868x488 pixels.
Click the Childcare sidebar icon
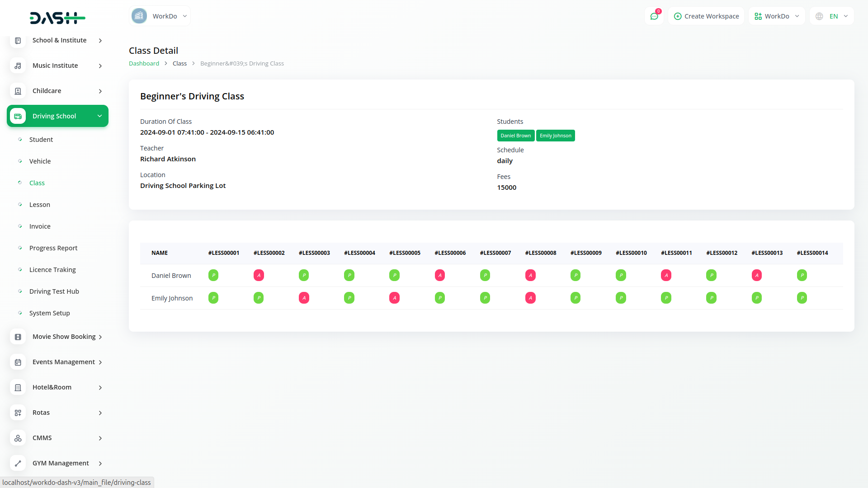tap(18, 91)
